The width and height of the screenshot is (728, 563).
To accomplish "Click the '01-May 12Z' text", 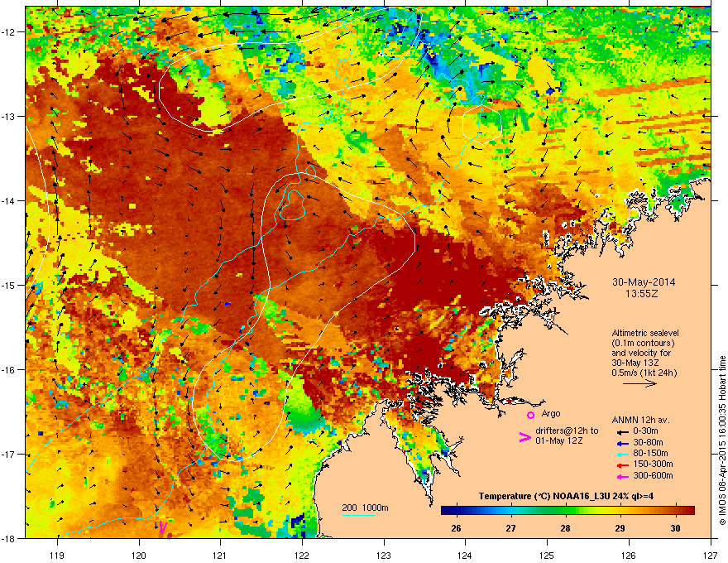I will (x=558, y=440).
